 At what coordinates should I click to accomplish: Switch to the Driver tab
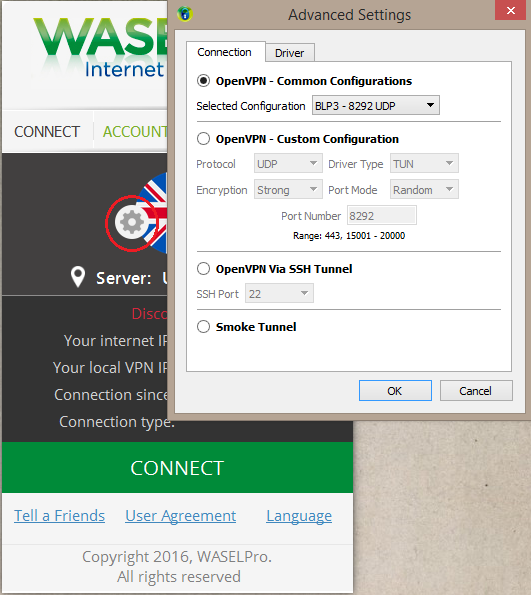(290, 53)
